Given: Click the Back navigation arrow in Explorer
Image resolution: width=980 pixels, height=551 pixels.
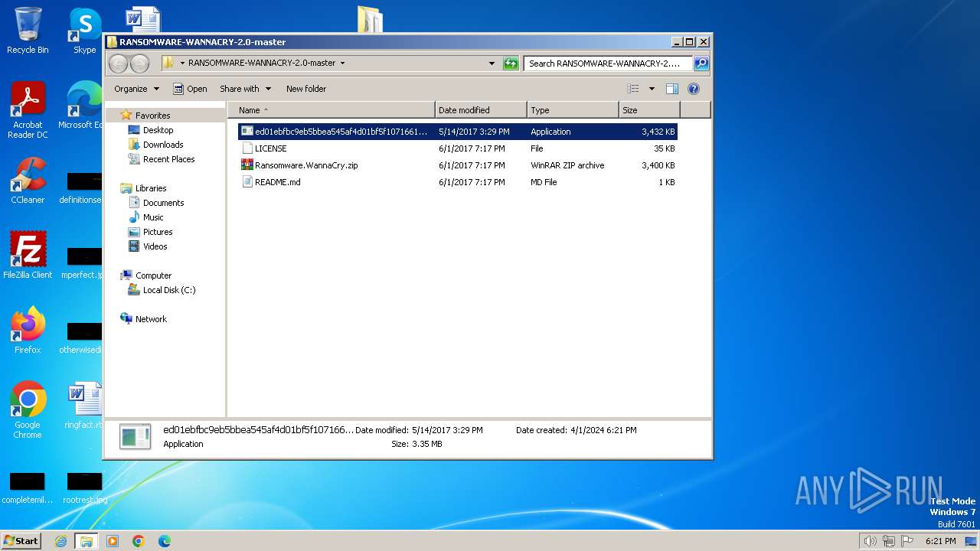Looking at the screenshot, I should coord(118,64).
